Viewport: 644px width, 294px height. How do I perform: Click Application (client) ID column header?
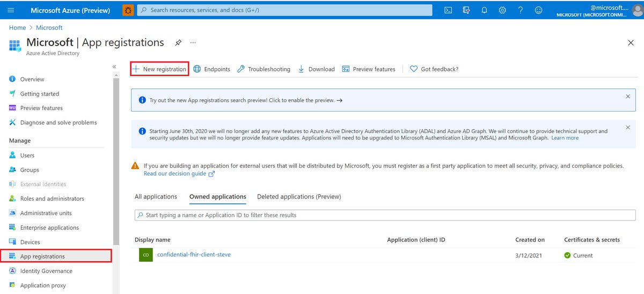tap(416, 240)
